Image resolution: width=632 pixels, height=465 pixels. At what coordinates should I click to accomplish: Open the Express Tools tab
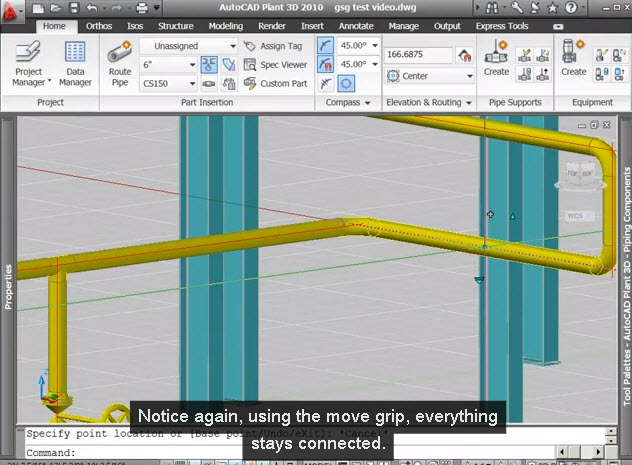tap(502, 26)
